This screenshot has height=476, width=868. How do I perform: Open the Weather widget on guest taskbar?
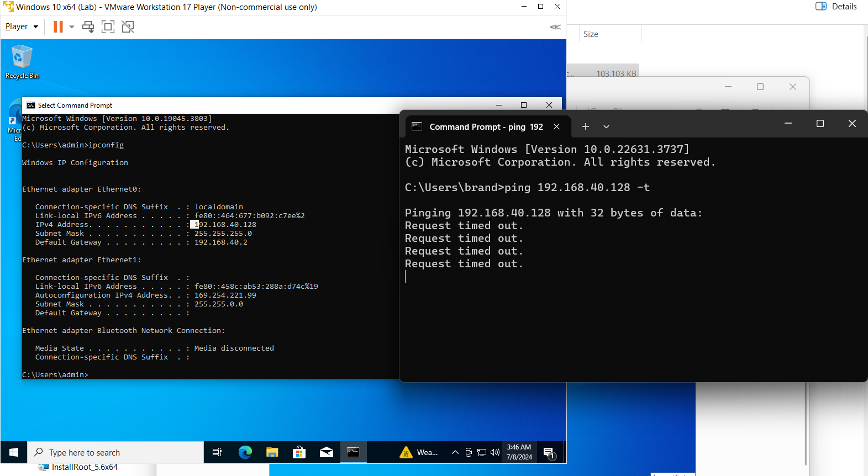(x=418, y=452)
